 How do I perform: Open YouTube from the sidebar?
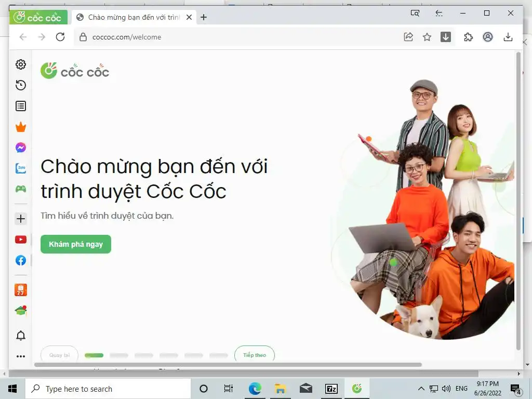coord(21,240)
